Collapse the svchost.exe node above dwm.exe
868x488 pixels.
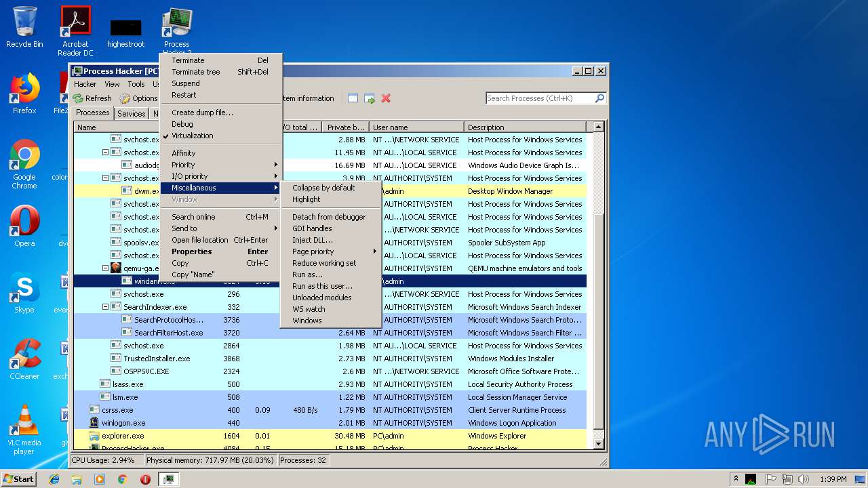[106, 178]
